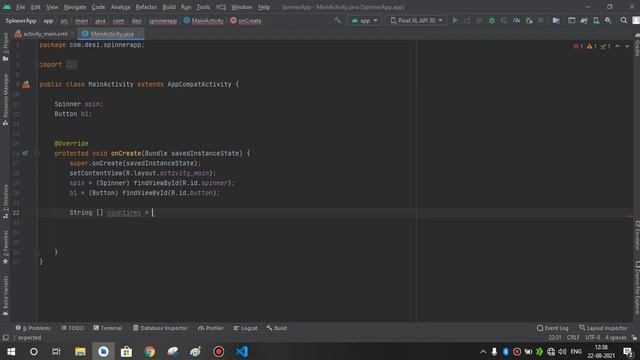The image size is (640, 360).
Task: Click onCreate in the breadcrumb bar
Action: coord(246,20)
